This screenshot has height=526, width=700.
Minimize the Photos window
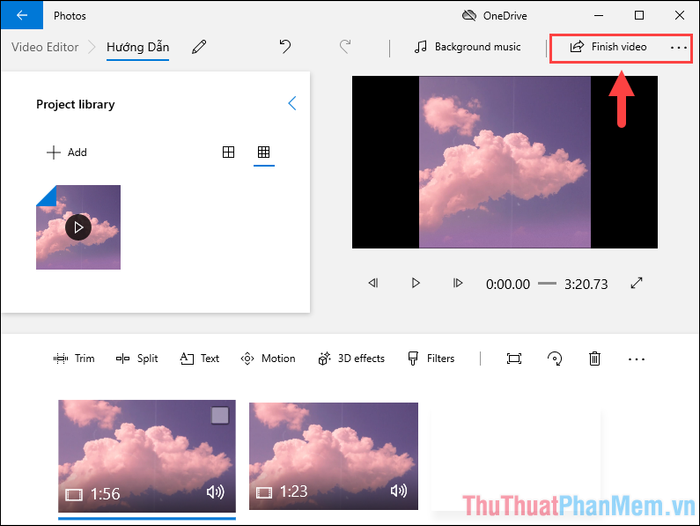click(x=599, y=15)
